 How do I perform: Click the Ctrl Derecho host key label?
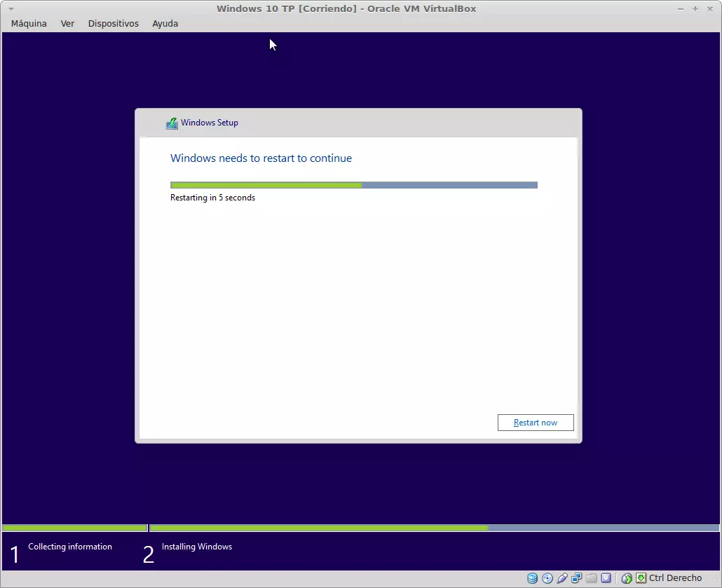point(675,578)
